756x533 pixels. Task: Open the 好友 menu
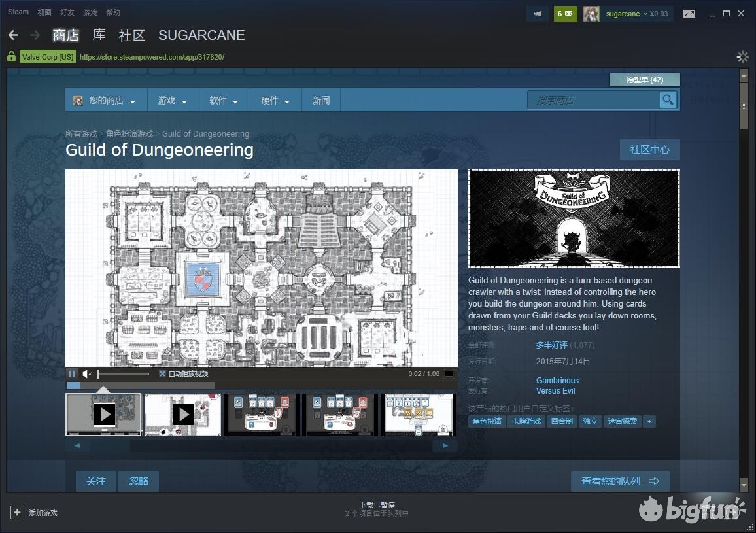point(67,12)
